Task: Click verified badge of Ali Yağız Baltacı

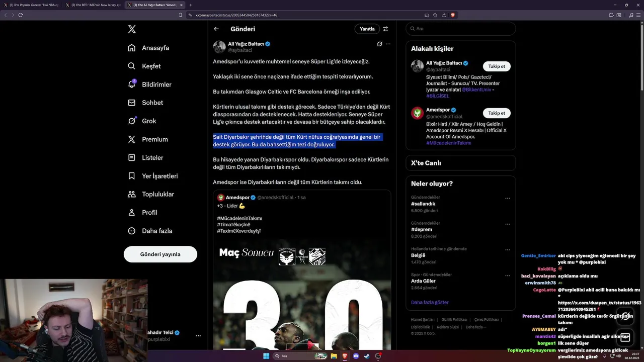Action: click(268, 44)
